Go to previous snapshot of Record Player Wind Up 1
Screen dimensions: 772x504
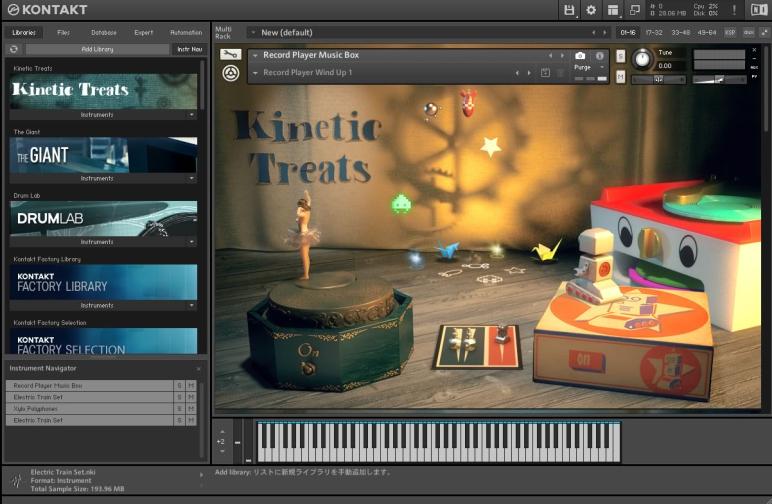(517, 73)
